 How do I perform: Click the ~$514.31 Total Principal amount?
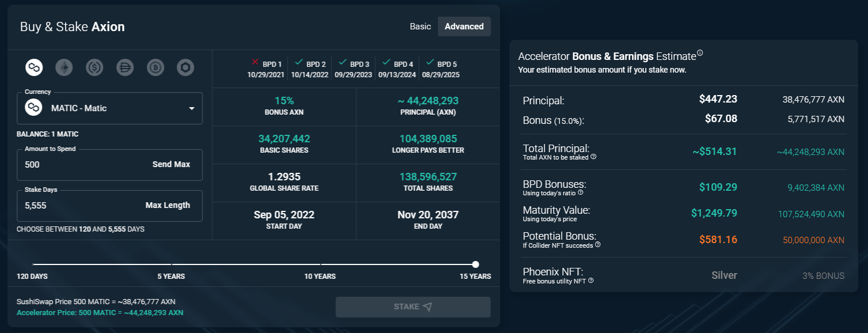(x=714, y=152)
